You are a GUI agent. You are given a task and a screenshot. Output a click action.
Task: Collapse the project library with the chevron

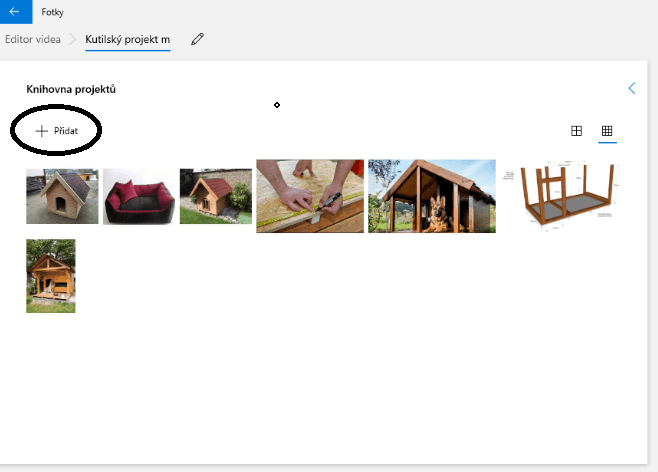click(632, 88)
